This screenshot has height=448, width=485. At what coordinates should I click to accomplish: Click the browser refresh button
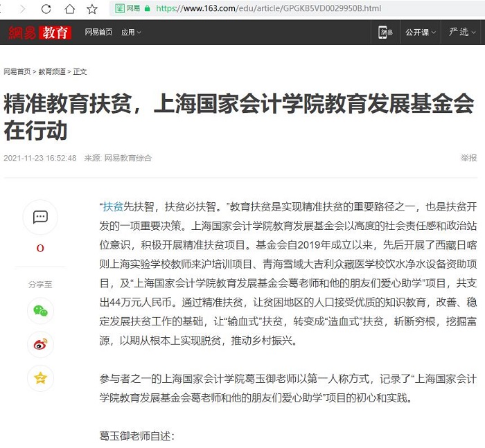click(x=46, y=9)
